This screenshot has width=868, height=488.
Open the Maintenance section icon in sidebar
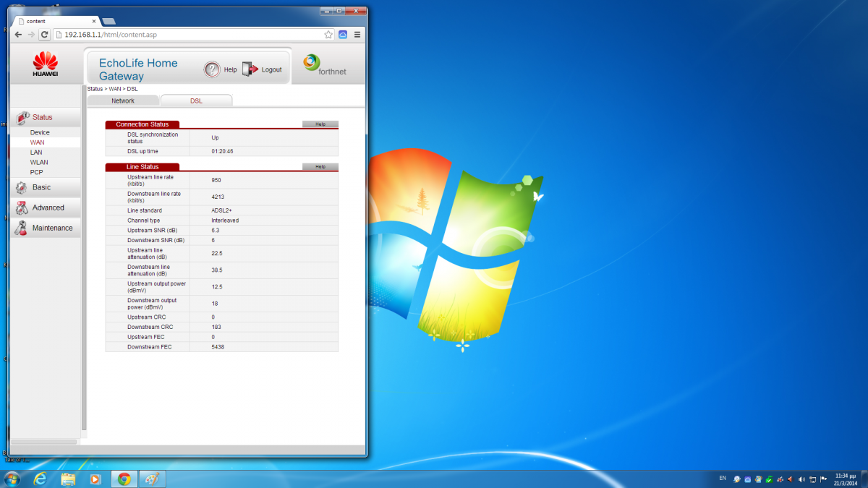pyautogui.click(x=22, y=228)
